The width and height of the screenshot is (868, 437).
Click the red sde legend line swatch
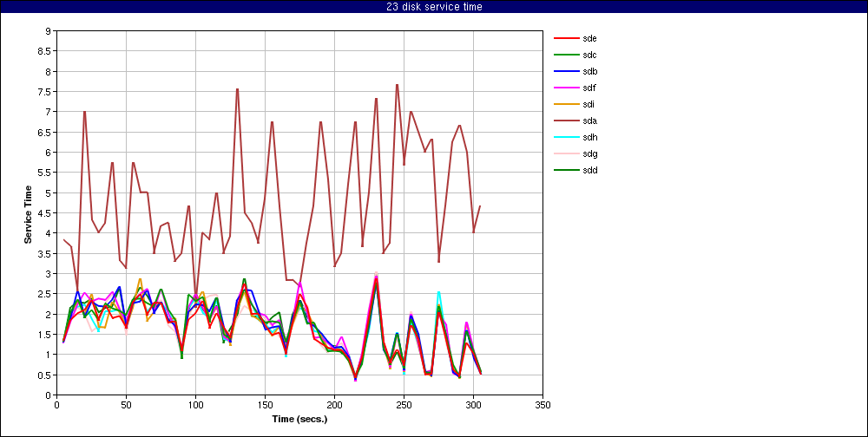566,39
